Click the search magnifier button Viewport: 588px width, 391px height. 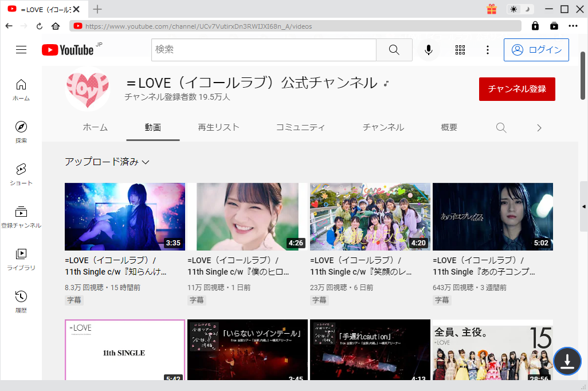pyautogui.click(x=394, y=49)
